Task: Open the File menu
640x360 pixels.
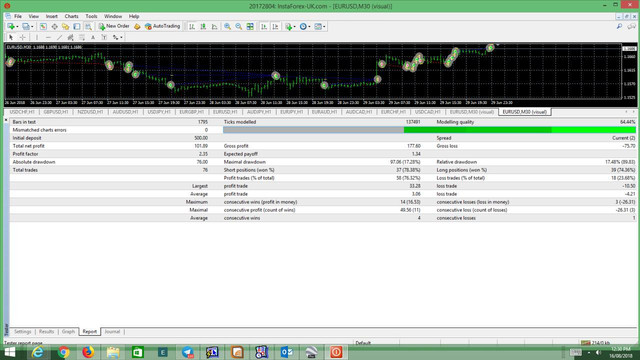Action: coord(18,16)
